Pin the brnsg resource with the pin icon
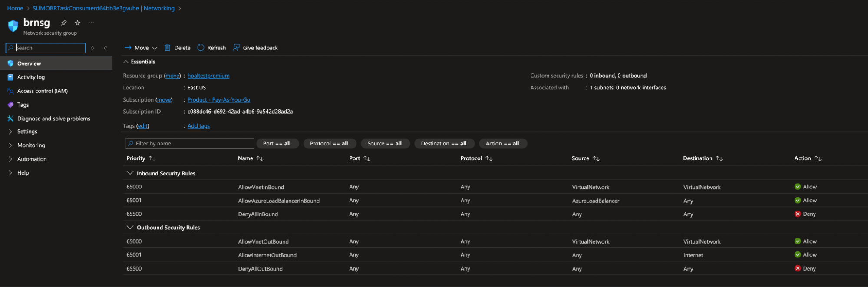The width and height of the screenshot is (868, 287). pos(64,23)
